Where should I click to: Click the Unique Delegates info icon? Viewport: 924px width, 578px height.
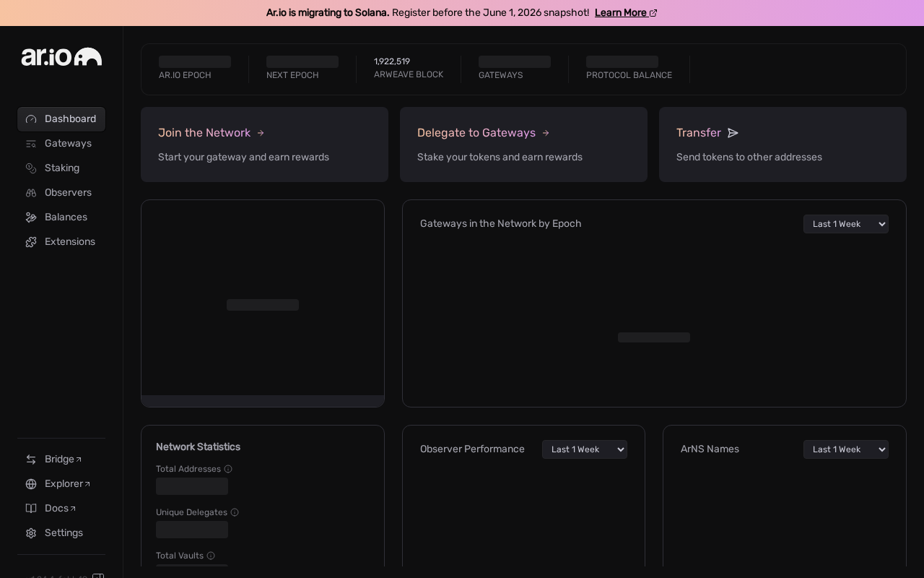(235, 512)
